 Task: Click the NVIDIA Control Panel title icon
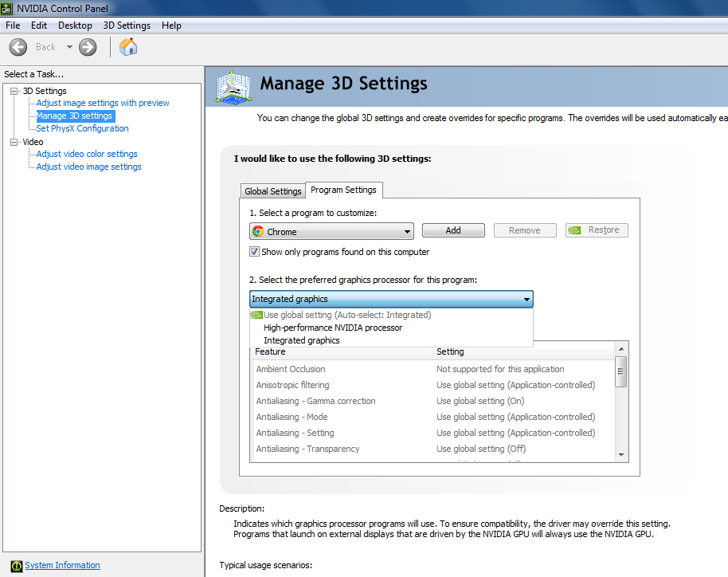click(x=6, y=8)
